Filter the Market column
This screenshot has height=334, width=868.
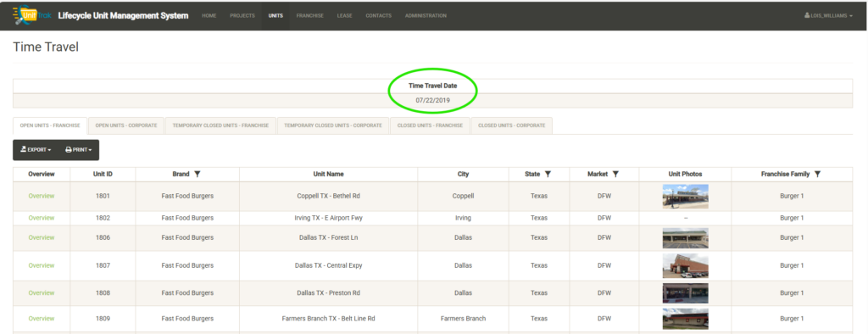tap(615, 174)
